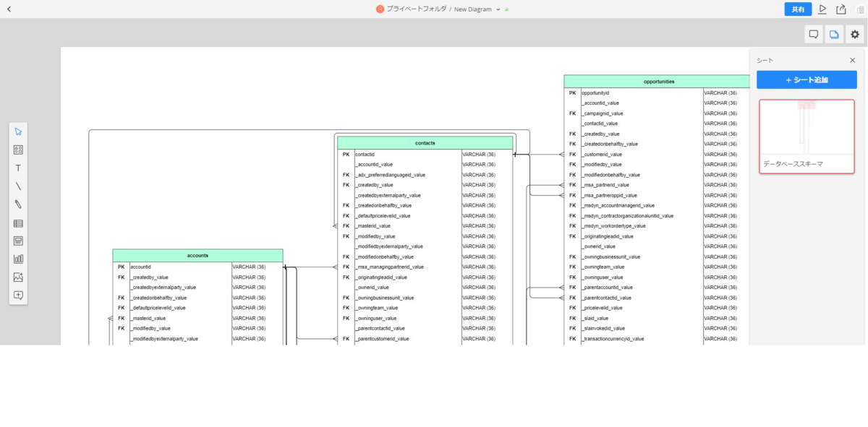
Task: Click _modifiedbyexternalparty_value in accounts table
Action: tap(164, 339)
